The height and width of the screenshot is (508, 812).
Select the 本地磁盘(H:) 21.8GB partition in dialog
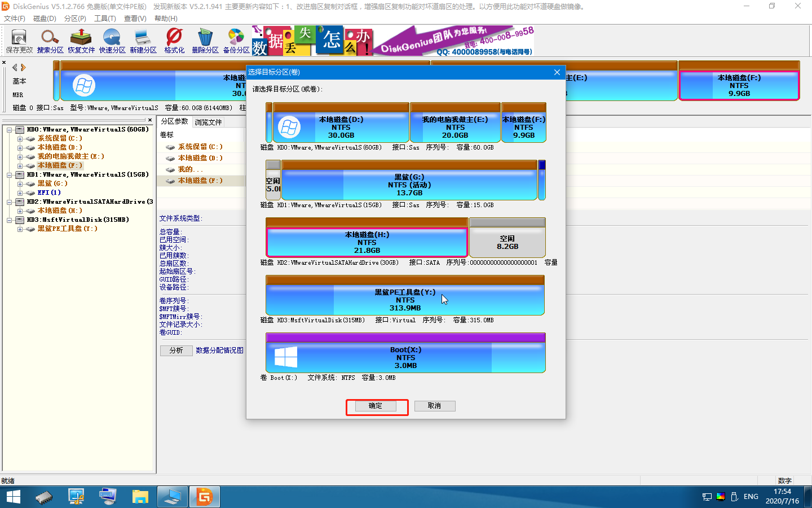[x=367, y=237]
